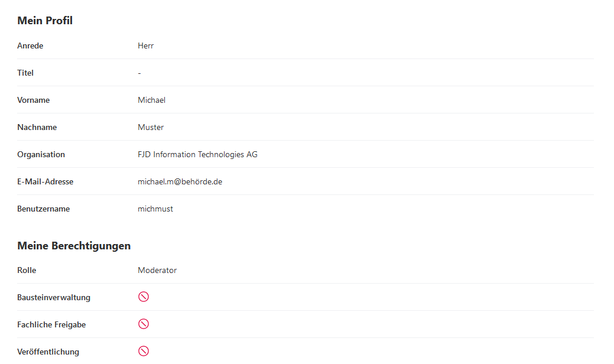Select the first name Michael
The height and width of the screenshot is (364, 614).
point(151,100)
